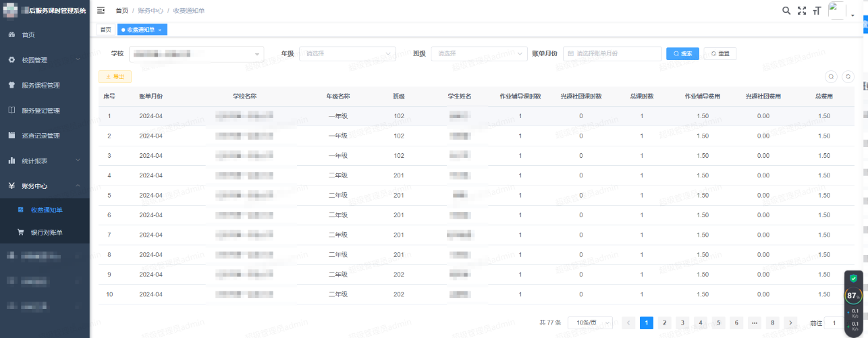Open 服务课程管理 in the sidebar
868x338 pixels.
45,85
